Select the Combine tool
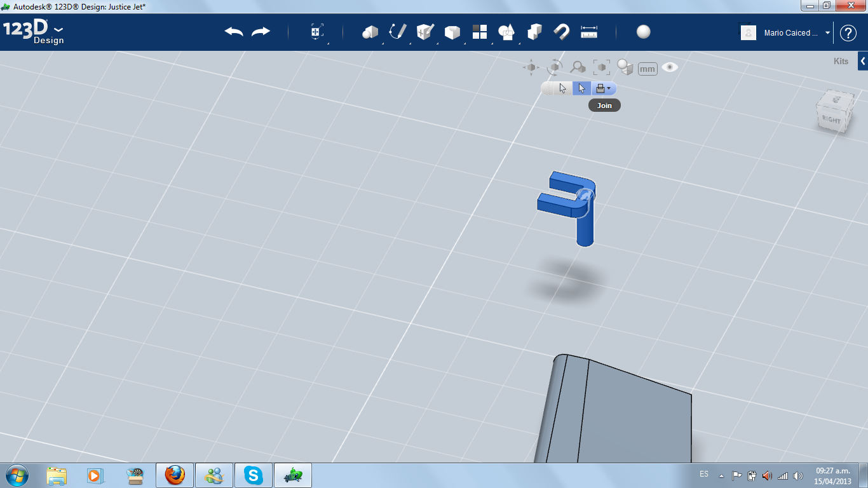Image resolution: width=868 pixels, height=488 pixels. click(x=534, y=32)
